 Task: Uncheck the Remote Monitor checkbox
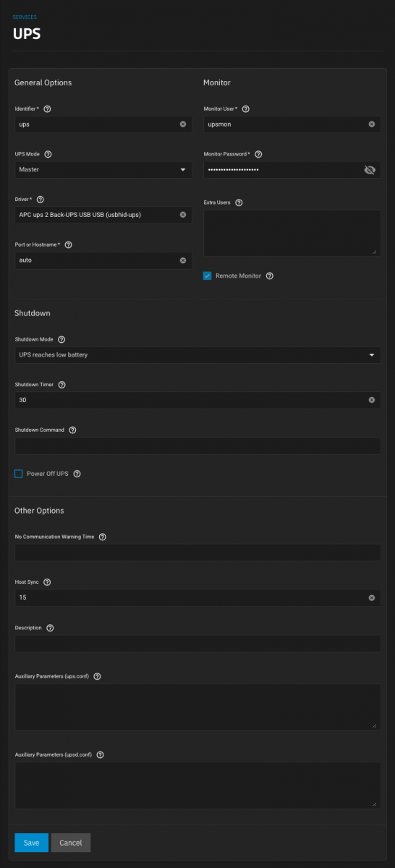tap(207, 276)
